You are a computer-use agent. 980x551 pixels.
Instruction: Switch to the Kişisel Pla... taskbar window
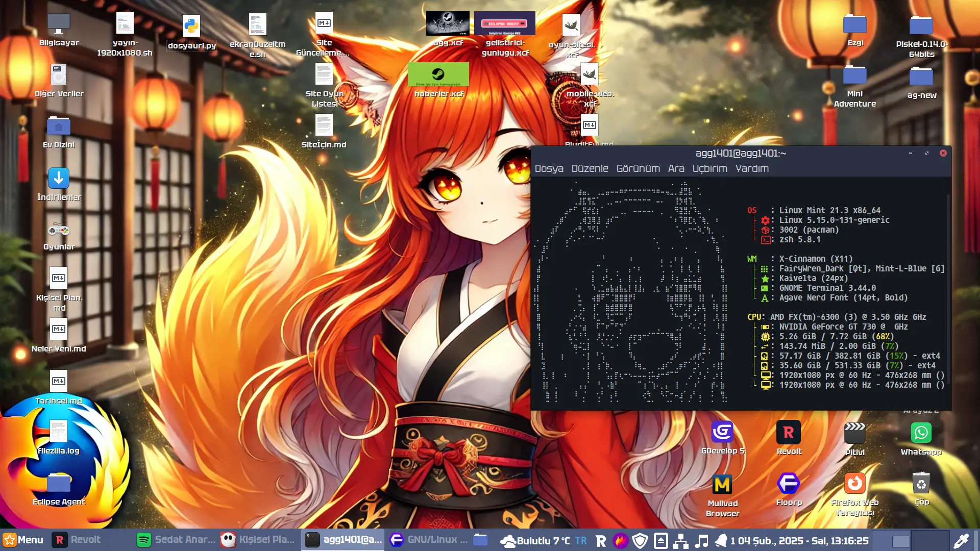259,540
